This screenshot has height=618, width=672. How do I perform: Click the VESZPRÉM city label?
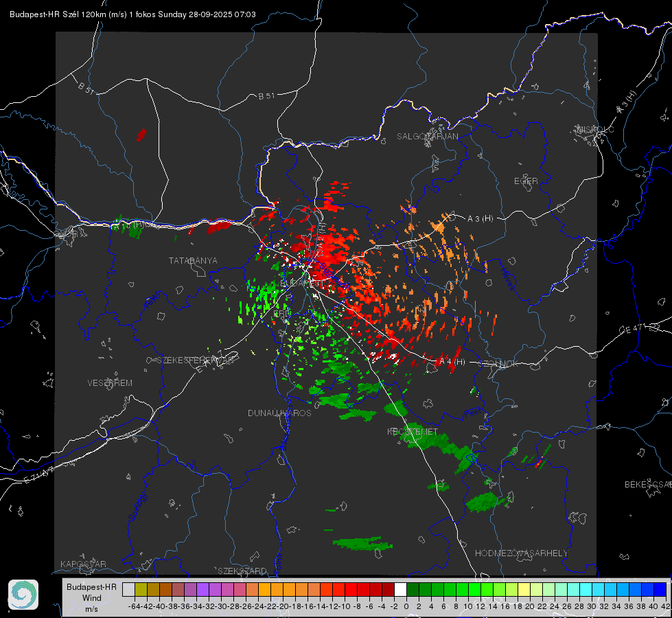click(x=110, y=383)
